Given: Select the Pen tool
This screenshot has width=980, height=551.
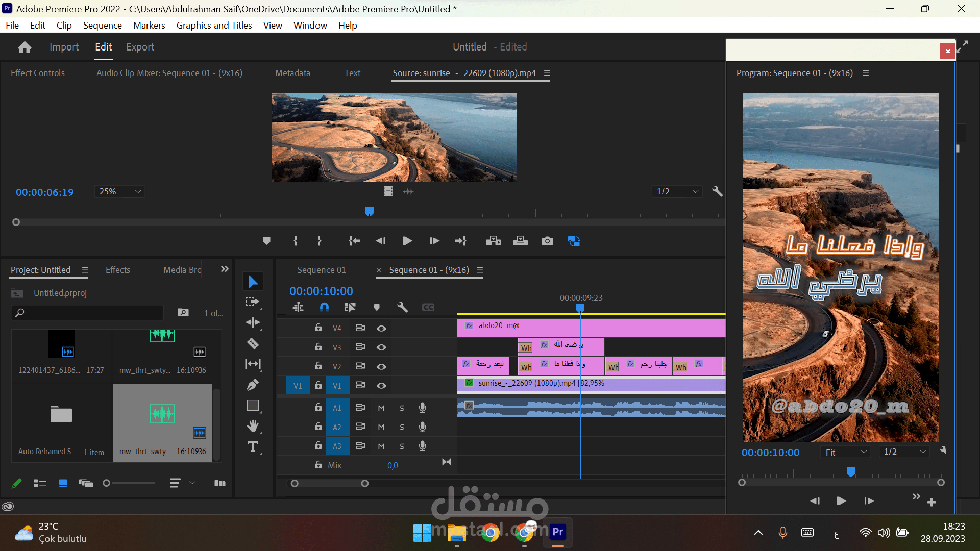Looking at the screenshot, I should (253, 385).
